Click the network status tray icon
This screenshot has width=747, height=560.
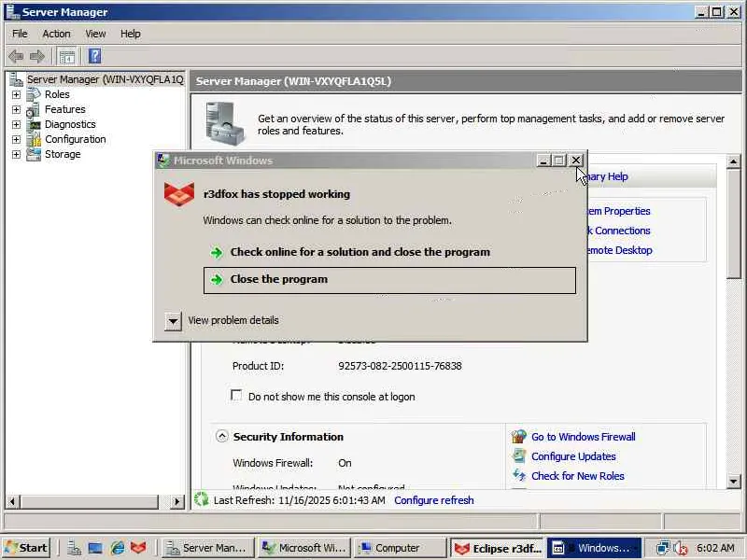point(663,548)
